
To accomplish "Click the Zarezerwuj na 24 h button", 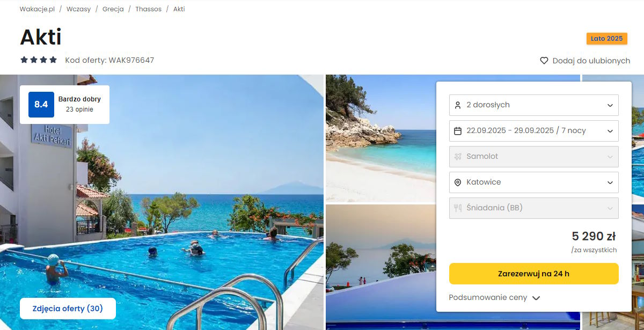I will tap(534, 274).
